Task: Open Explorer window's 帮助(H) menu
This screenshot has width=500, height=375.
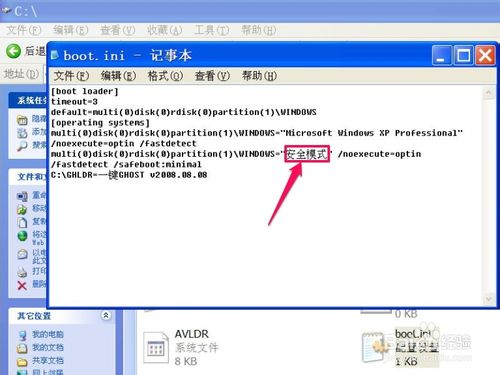Action: tap(259, 30)
